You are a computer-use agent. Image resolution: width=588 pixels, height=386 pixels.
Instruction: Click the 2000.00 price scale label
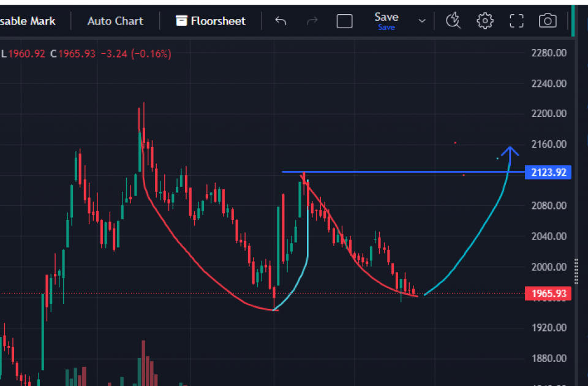click(x=549, y=267)
